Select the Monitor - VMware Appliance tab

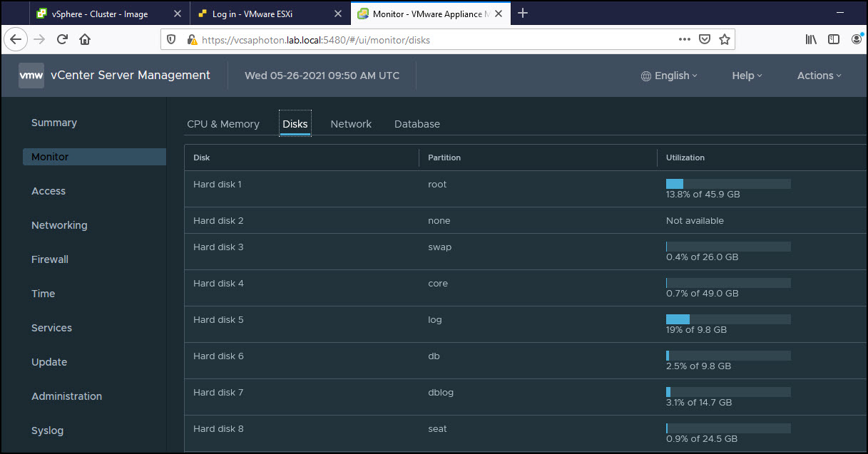(431, 14)
